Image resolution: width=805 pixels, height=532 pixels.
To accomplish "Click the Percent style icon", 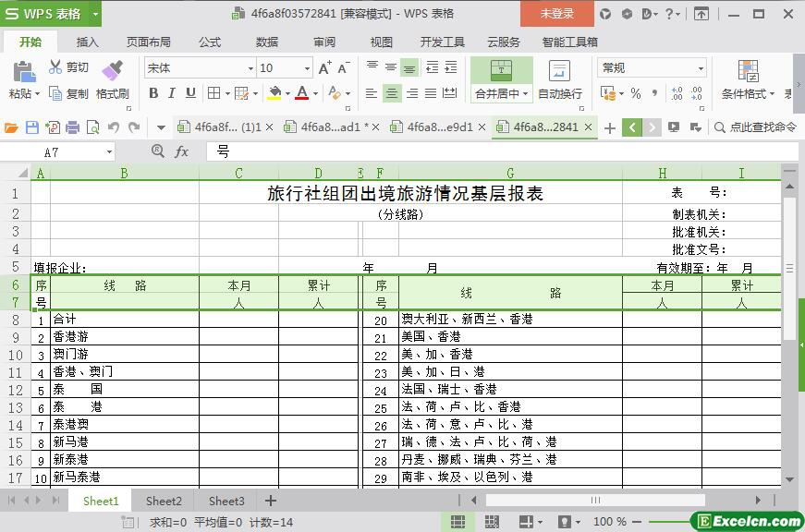I will (x=635, y=93).
